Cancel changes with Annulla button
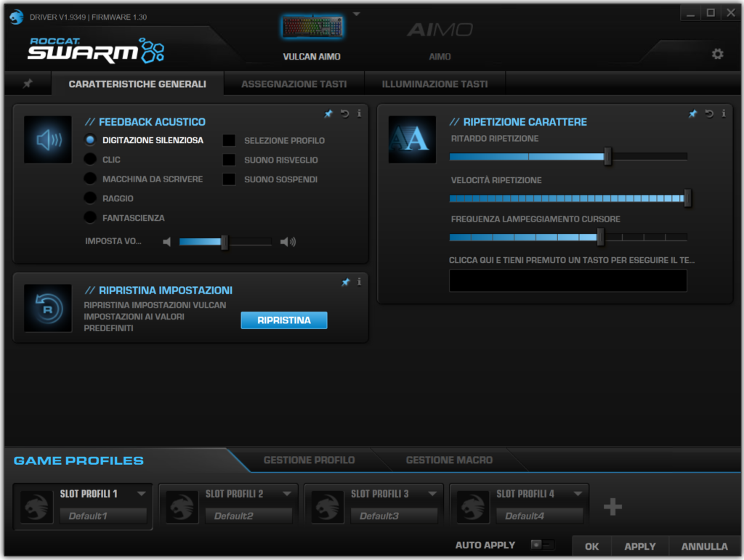Screen dimensions: 744x560 tap(705, 546)
